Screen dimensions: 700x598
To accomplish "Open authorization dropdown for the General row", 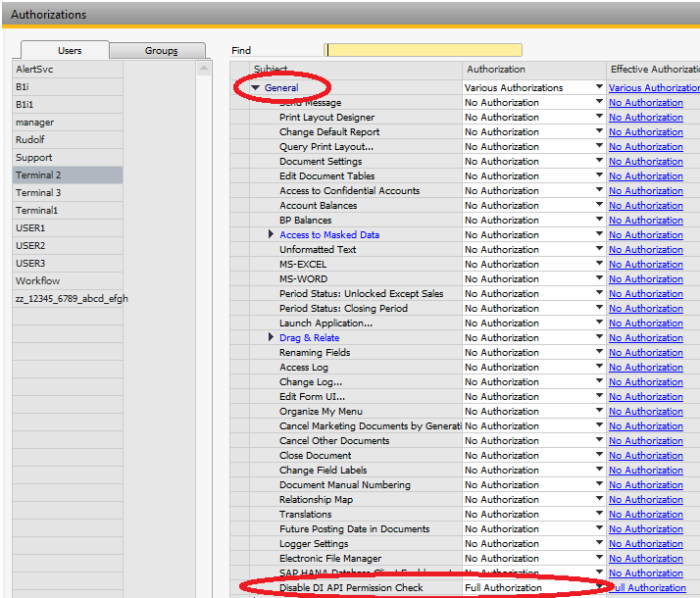I will pos(599,88).
